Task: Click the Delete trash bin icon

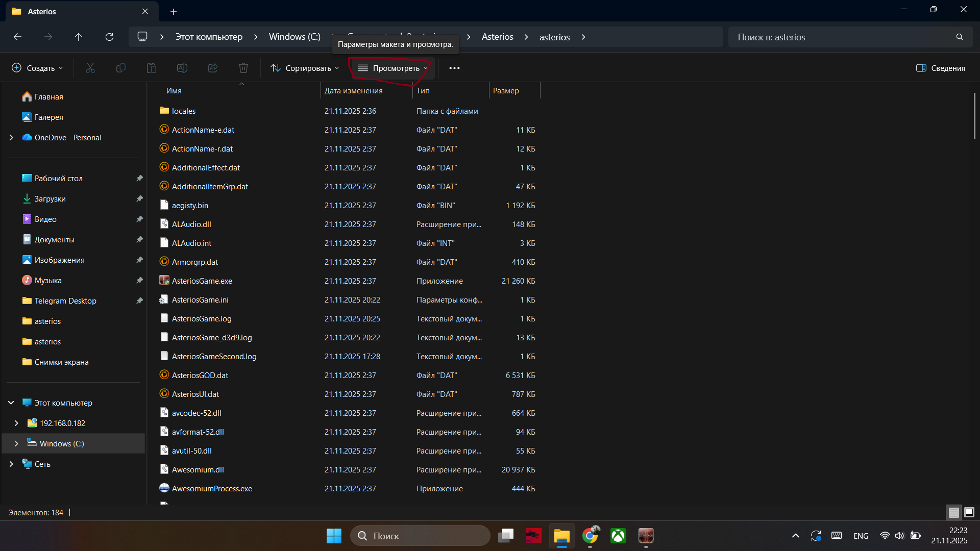Action: (x=243, y=68)
